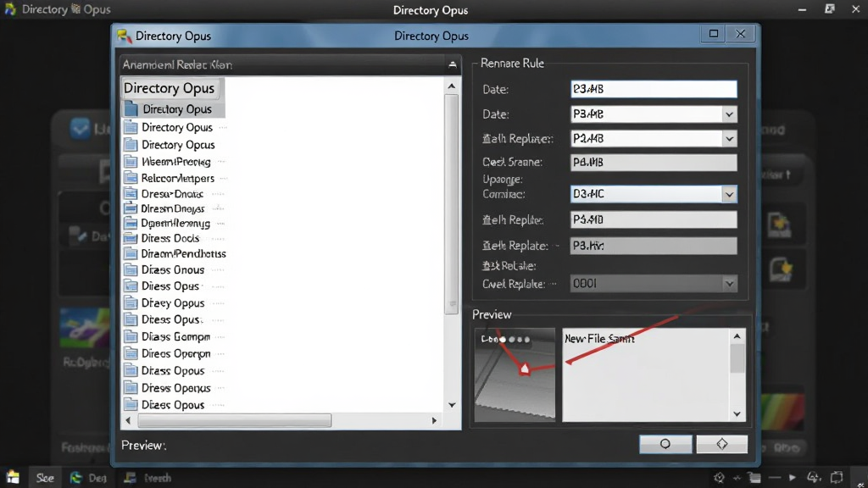Click the folder icon beside Dress Openus
The width and height of the screenshot is (868, 488).
[131, 388]
